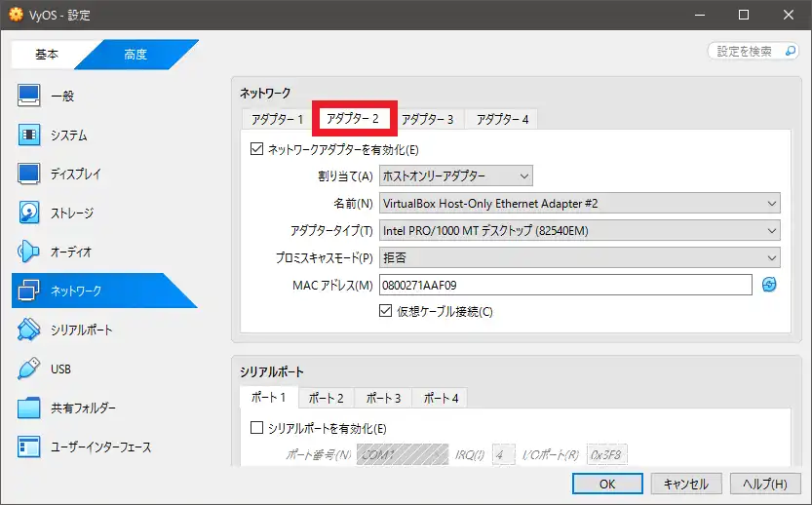The image size is (812, 505).
Task: Switch to 高度 mode tab
Action: tap(136, 54)
